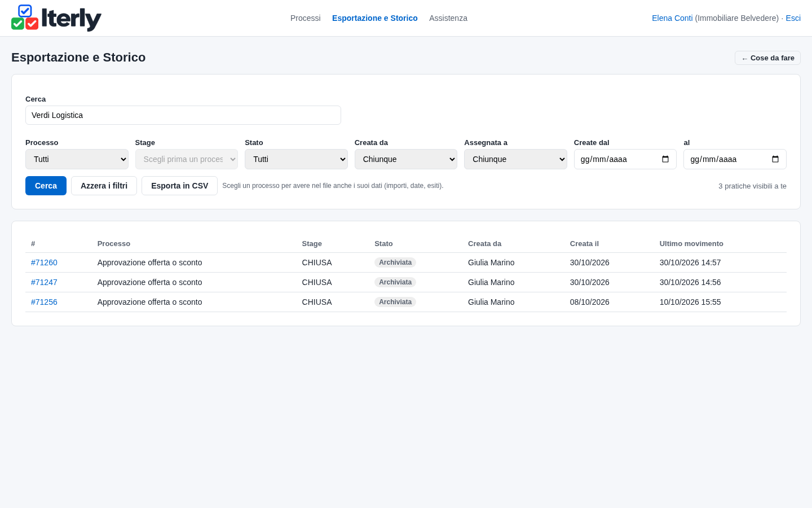Export results with Esporta in CSV
The width and height of the screenshot is (812, 508).
179,186
